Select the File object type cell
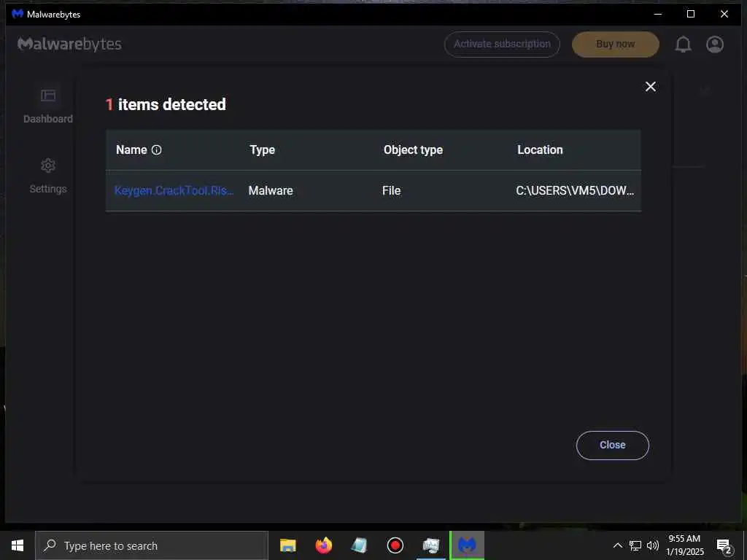The width and height of the screenshot is (747, 560). click(x=391, y=190)
